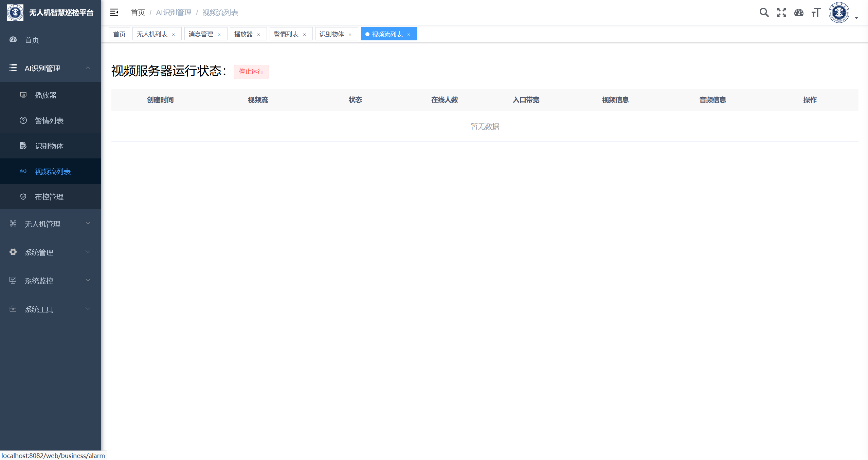868x460 pixels.
Task: Switch to the 消息管理 tab
Action: pyautogui.click(x=201, y=34)
